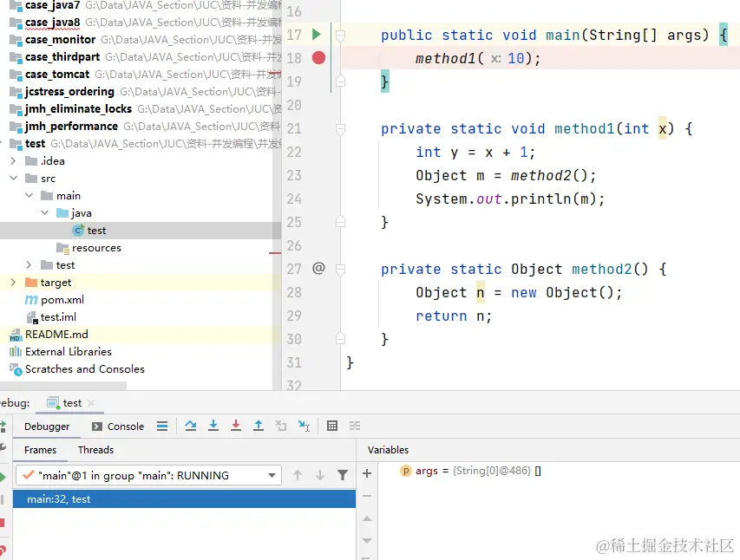Select jmh_eliminate_locks module
The width and height of the screenshot is (740, 560).
pyautogui.click(x=78, y=109)
